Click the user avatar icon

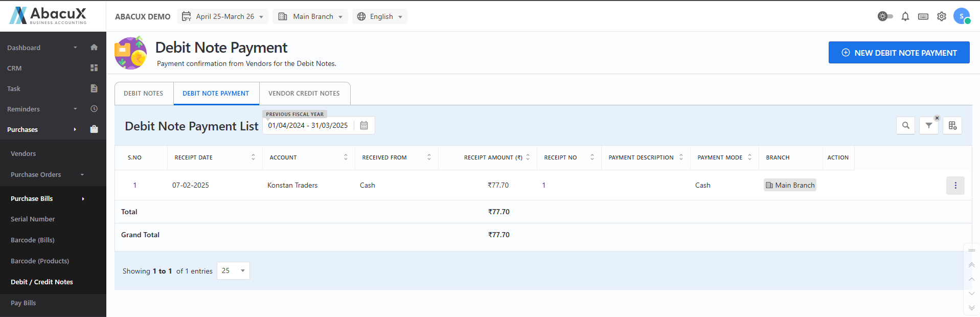tap(961, 16)
